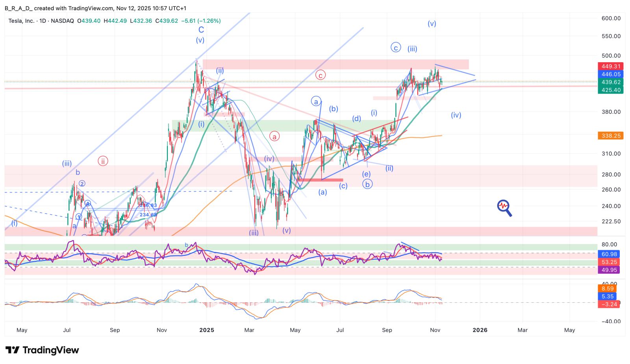Select the red circled a wave label
630x364 pixels.
[x=274, y=136]
